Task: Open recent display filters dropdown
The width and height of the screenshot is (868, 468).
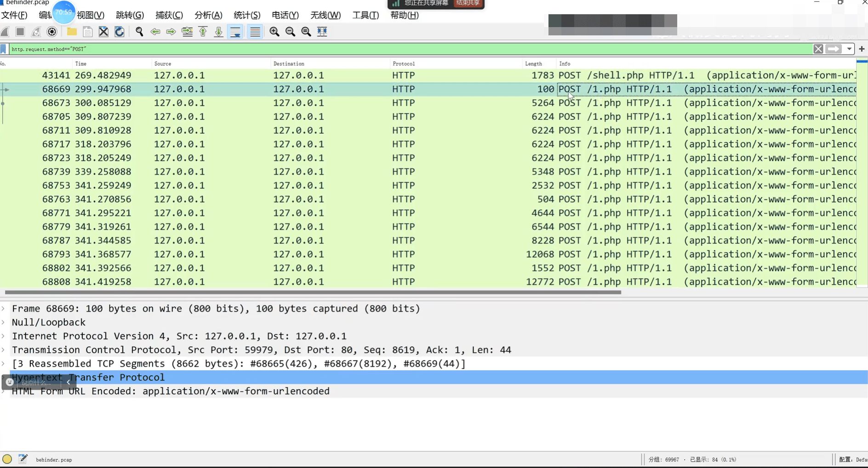Action: [849, 49]
